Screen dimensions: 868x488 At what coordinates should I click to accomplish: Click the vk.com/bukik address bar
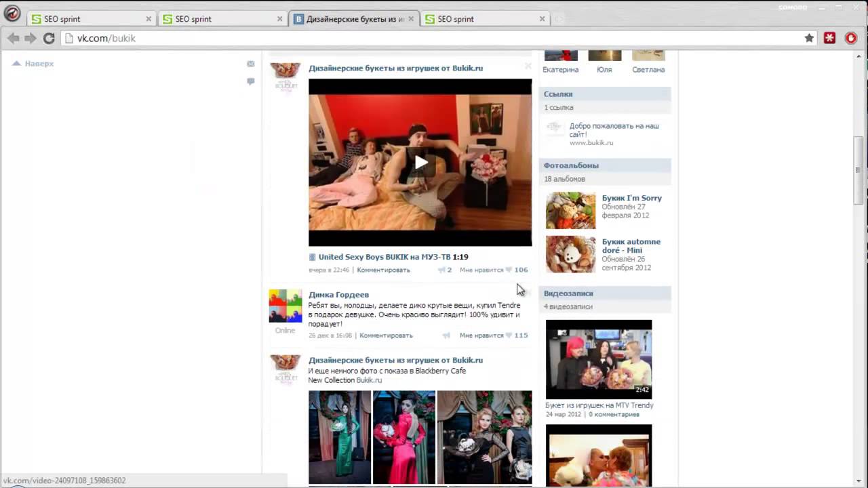point(434,39)
